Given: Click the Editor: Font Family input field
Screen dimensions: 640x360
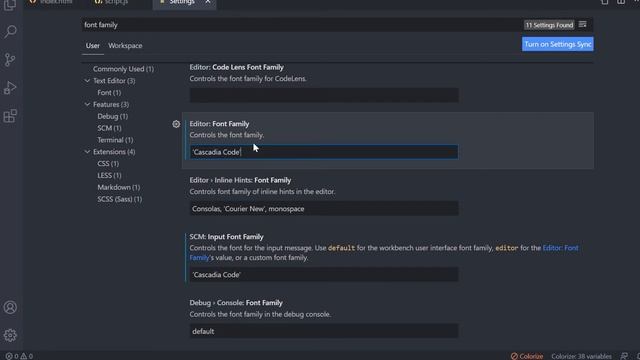Looking at the screenshot, I should click(x=324, y=152).
